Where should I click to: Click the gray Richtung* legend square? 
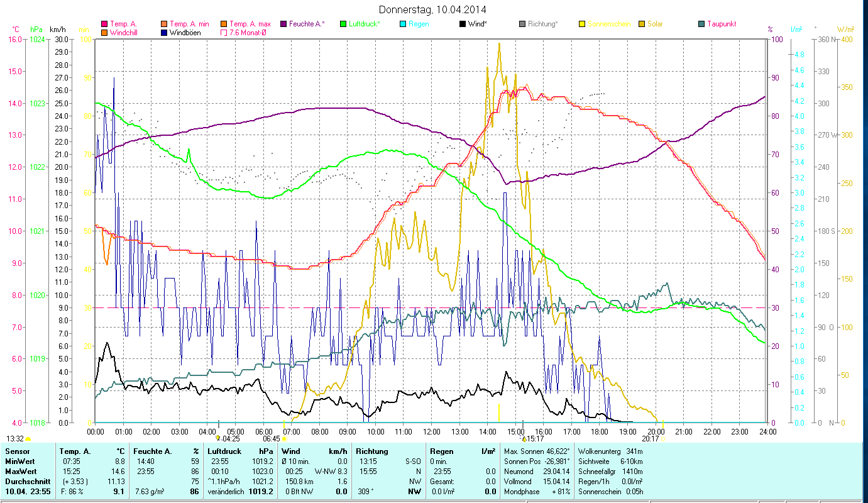(523, 24)
